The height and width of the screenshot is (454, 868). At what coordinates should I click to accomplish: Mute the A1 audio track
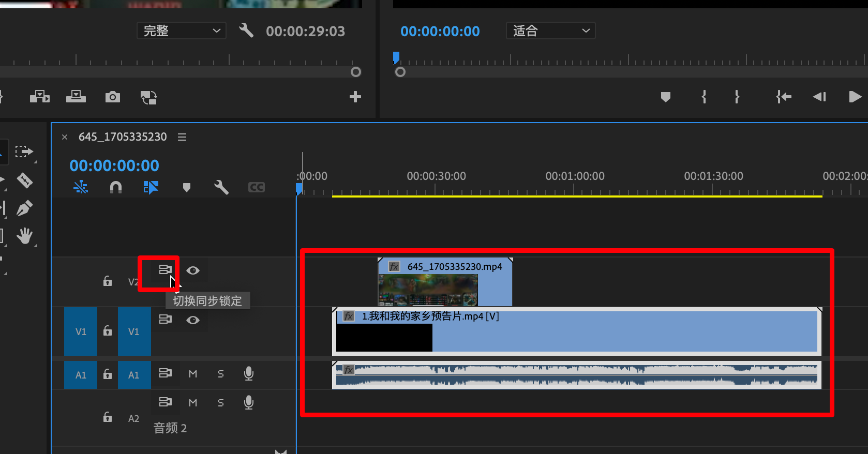(193, 374)
